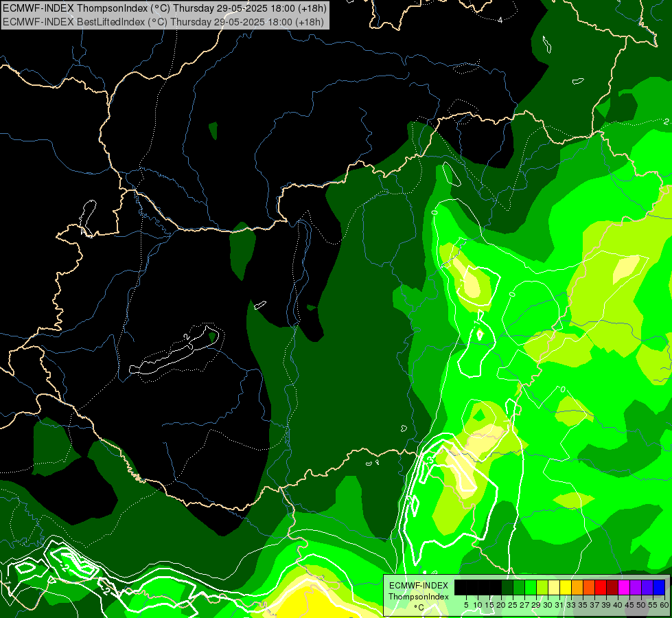Click legend scale value 29
This screenshot has height=618, width=672.
[x=536, y=605]
